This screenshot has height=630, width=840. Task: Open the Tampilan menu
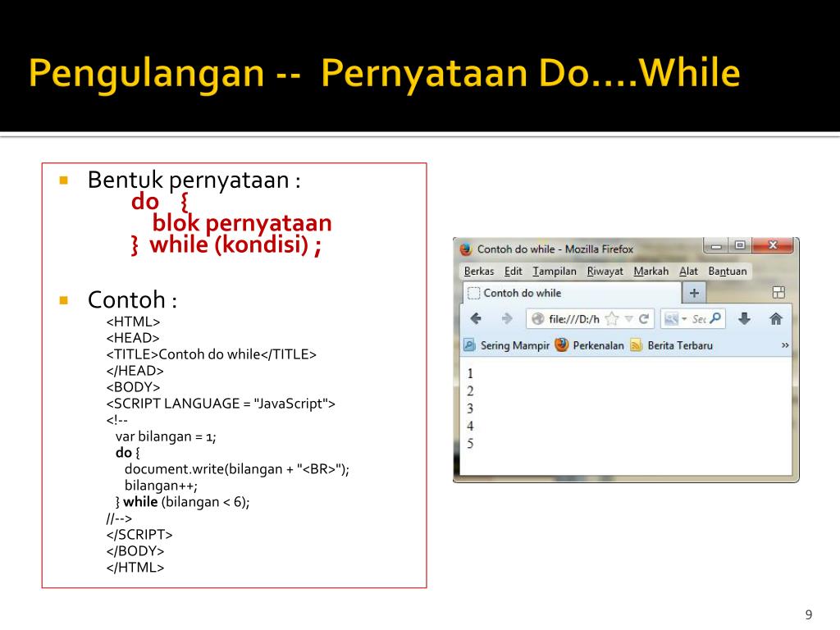tap(555, 271)
